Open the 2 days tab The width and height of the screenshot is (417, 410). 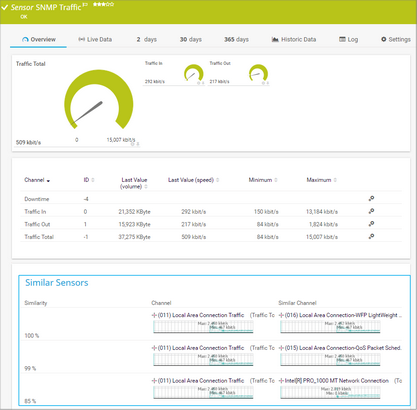[147, 39]
